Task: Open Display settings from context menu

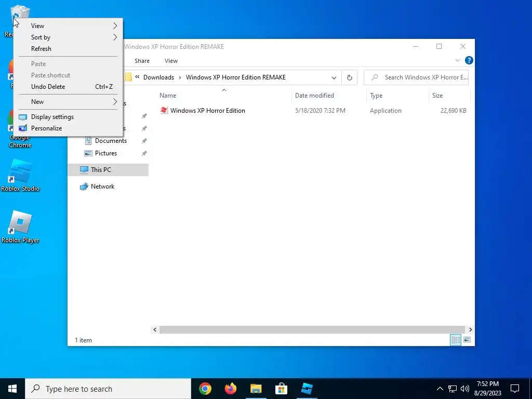Action: coord(68,117)
